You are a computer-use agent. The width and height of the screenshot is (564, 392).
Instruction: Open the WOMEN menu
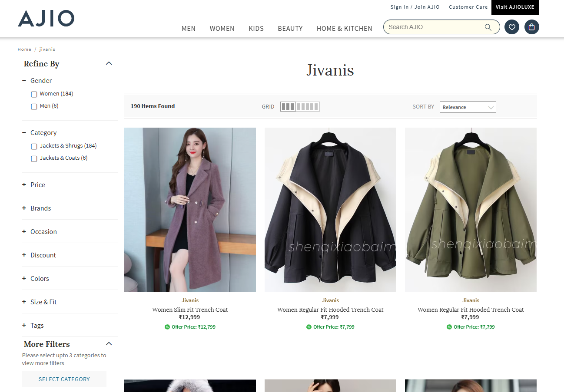click(222, 29)
